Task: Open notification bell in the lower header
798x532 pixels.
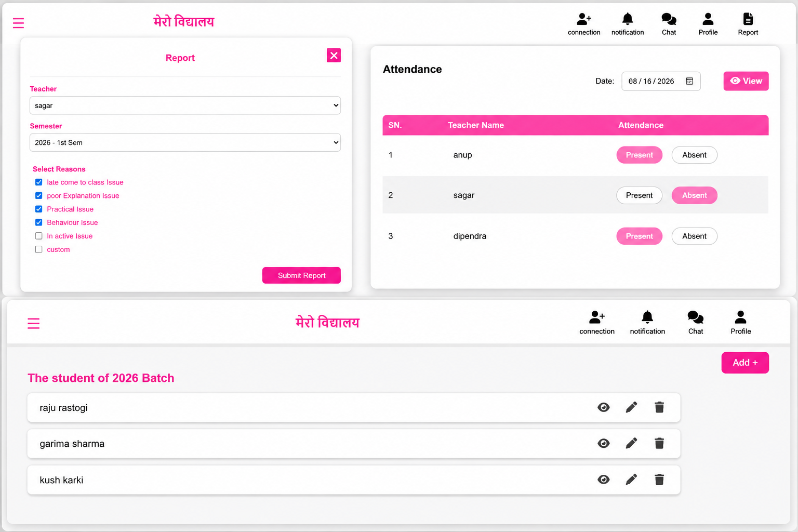Action: pos(647,317)
